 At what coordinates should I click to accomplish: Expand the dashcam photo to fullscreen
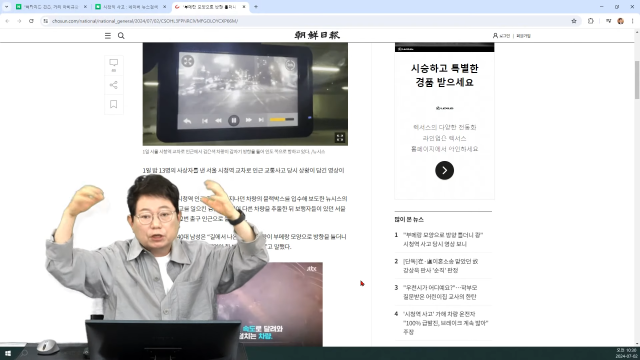pyautogui.click(x=340, y=138)
